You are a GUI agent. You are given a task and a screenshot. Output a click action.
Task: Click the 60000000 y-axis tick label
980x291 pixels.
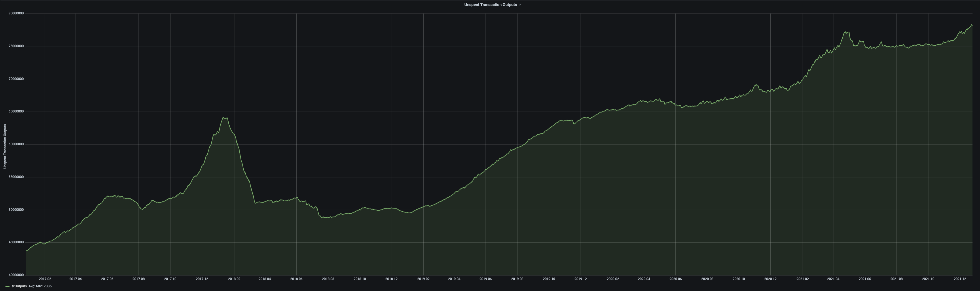[16, 144]
